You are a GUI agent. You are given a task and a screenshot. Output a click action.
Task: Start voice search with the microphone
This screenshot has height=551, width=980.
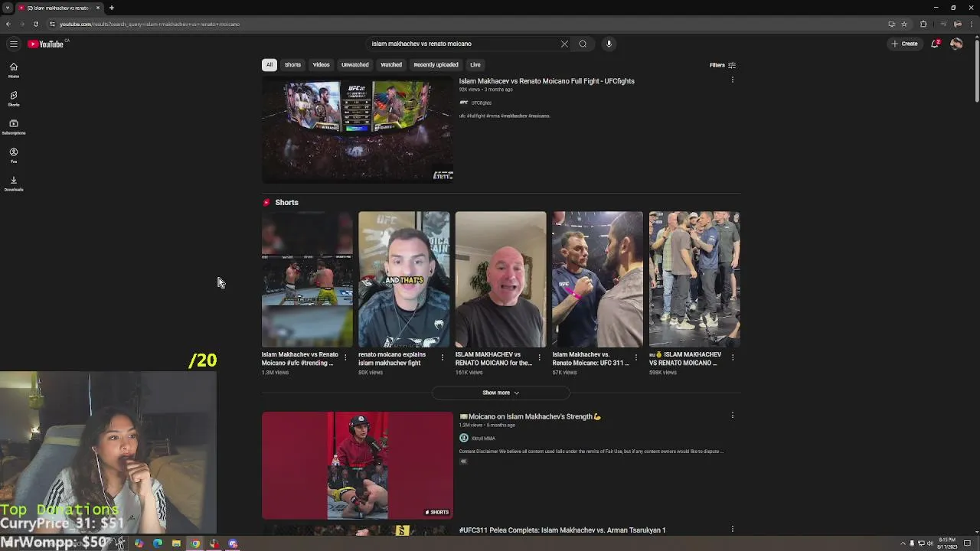[609, 44]
